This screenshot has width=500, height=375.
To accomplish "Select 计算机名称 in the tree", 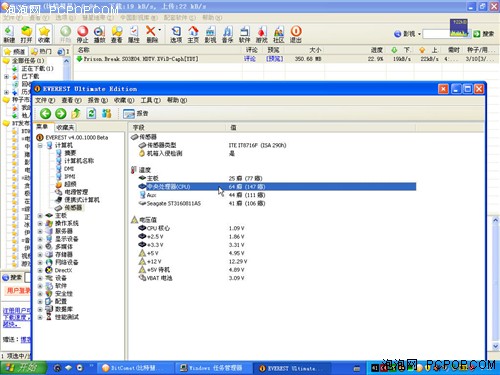I will click(x=79, y=161).
